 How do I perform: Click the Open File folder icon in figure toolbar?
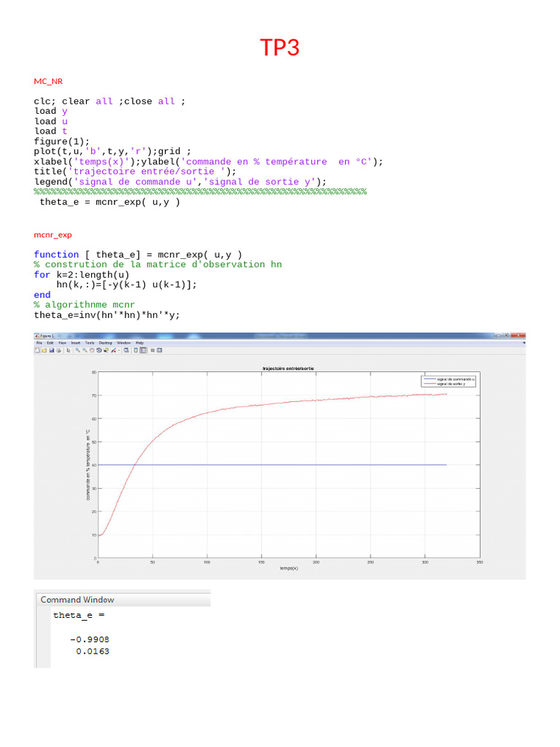(44, 350)
